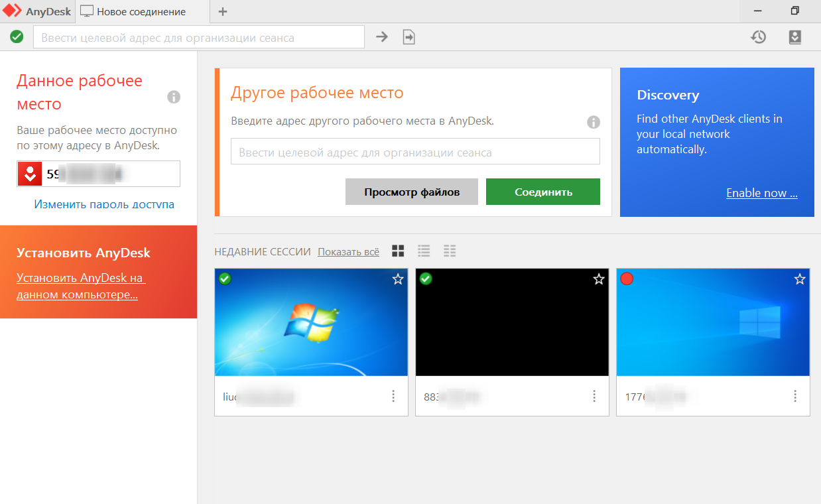The height and width of the screenshot is (504, 821).
Task: Open new tab with plus icon
Action: [x=223, y=11]
